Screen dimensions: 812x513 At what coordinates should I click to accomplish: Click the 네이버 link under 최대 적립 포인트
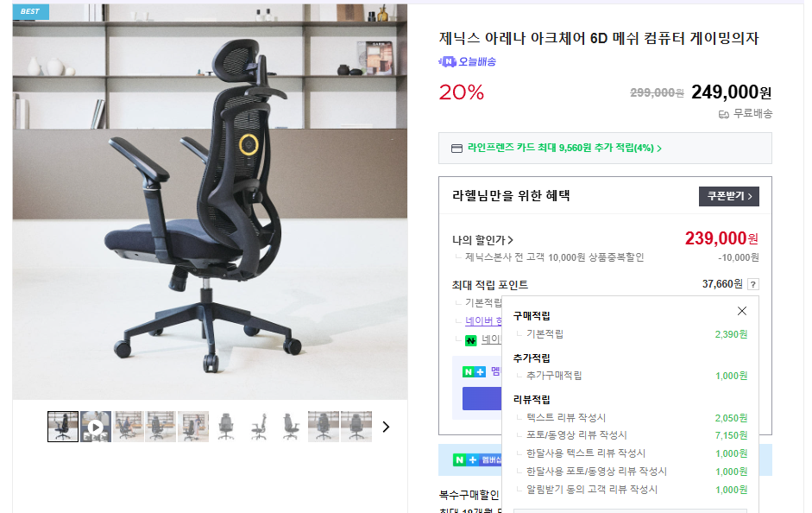coord(484,321)
